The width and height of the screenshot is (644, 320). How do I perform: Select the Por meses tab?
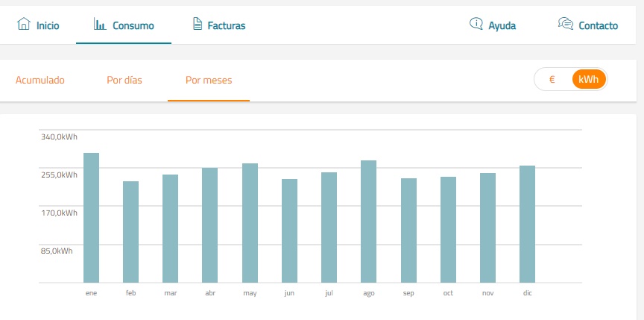[x=209, y=80]
